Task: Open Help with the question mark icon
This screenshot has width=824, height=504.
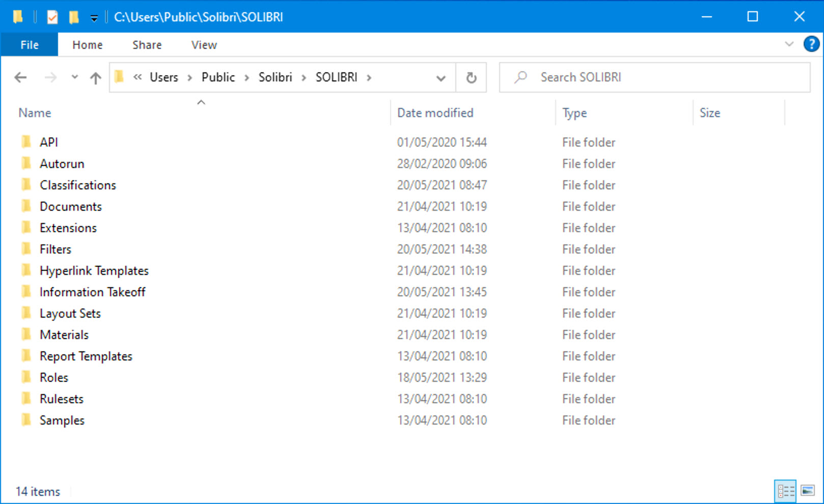Action: [811, 44]
